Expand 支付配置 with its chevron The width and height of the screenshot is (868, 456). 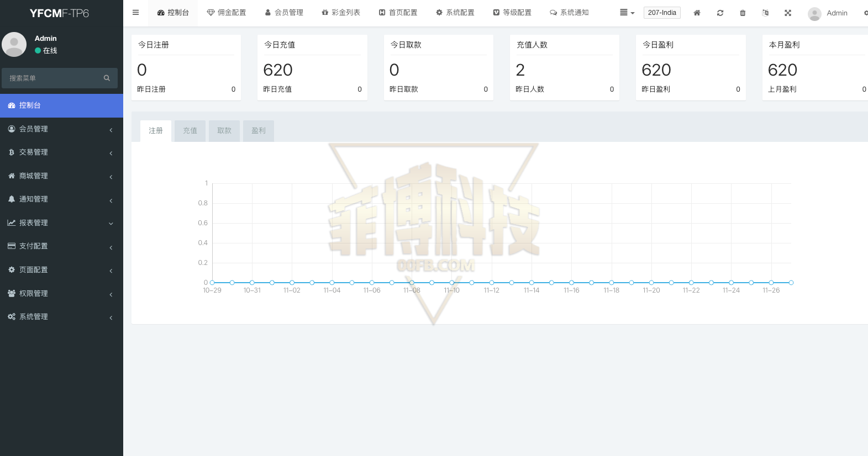pos(111,247)
